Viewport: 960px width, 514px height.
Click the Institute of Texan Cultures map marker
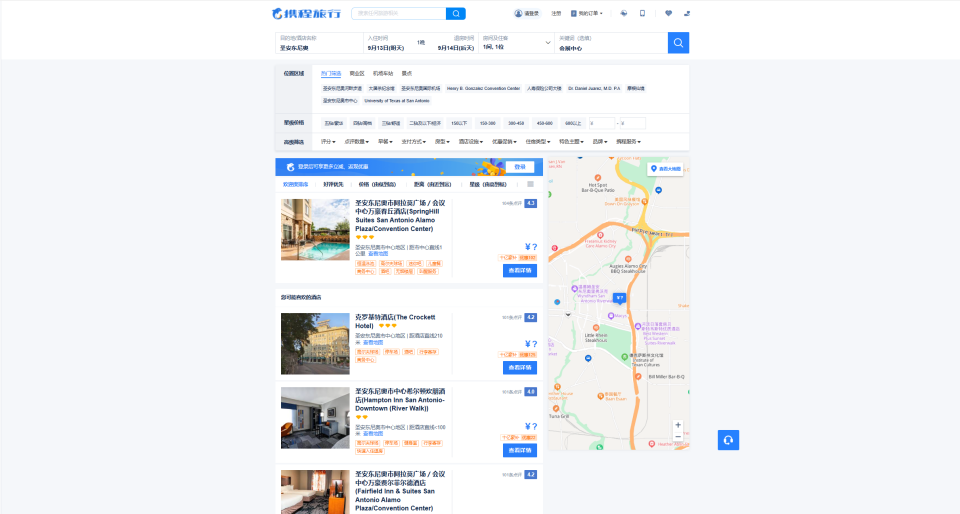[624, 356]
